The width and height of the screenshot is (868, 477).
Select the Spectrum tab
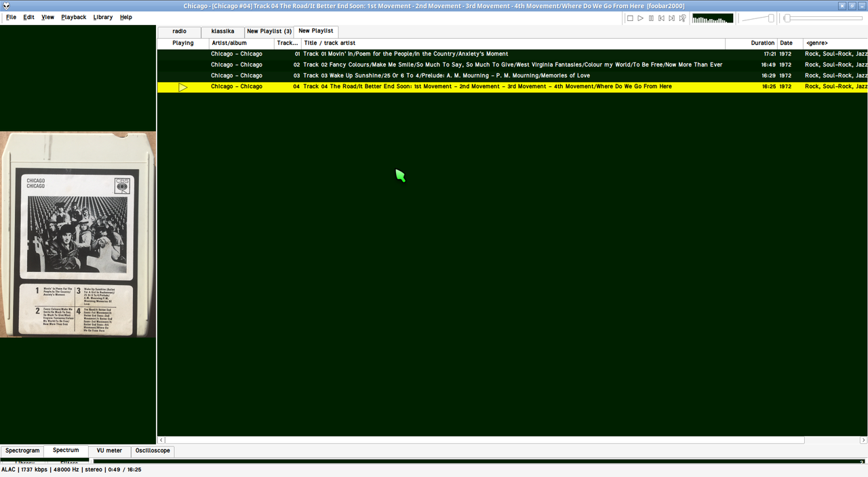point(66,451)
